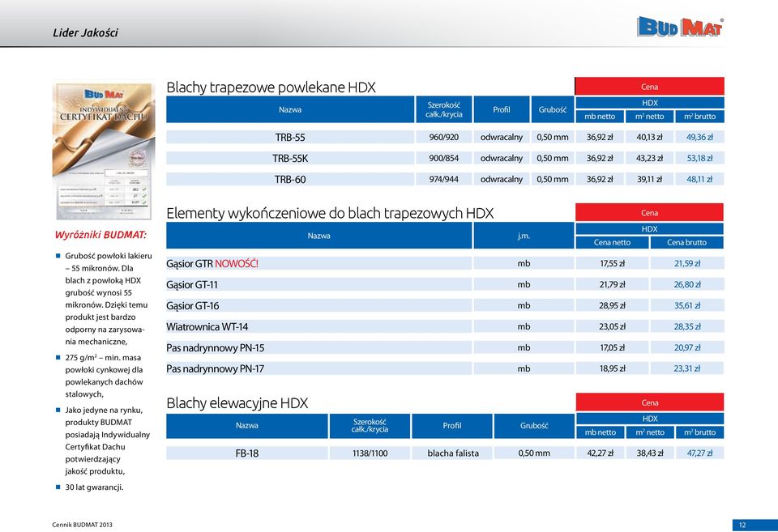Select m² netto price 43,23 zł
The image size is (778, 532).
click(x=649, y=158)
